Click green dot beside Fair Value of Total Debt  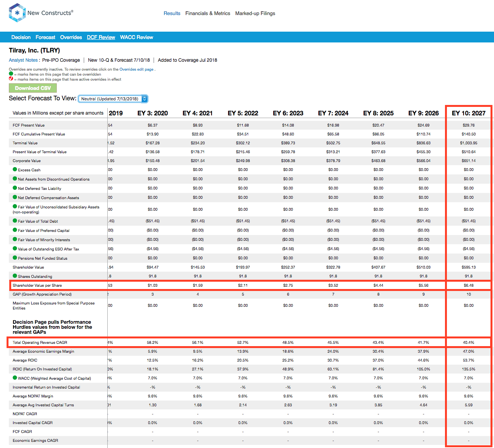[x=15, y=221]
